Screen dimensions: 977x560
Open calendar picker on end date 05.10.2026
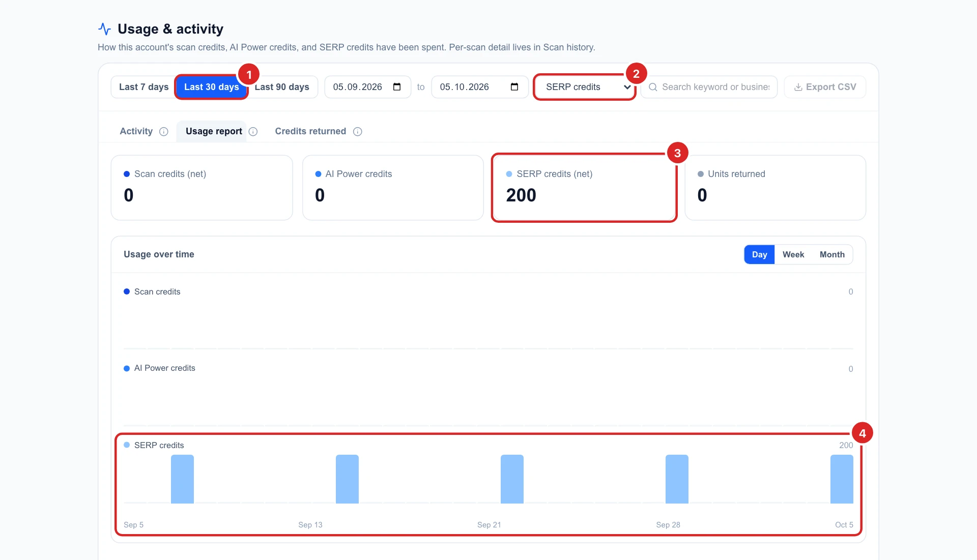[514, 87]
